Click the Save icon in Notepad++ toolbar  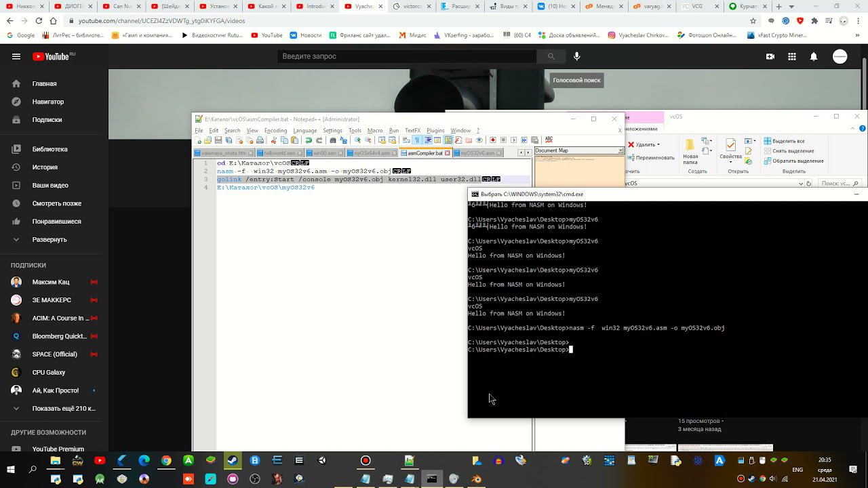click(218, 140)
